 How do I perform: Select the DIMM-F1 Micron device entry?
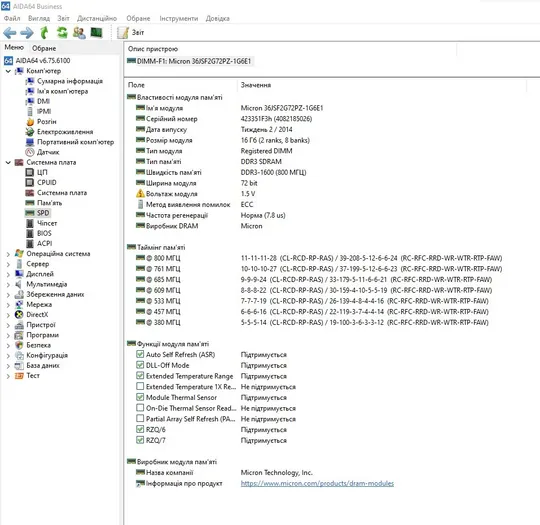point(189,61)
